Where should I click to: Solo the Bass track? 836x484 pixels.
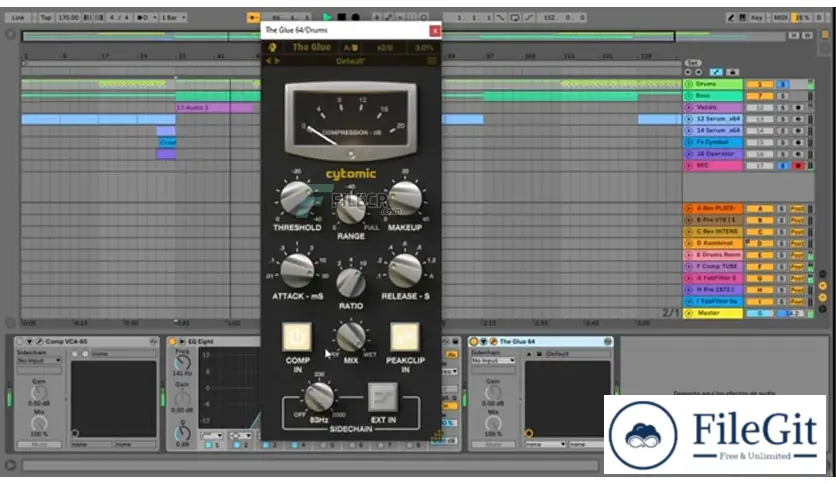pos(782,96)
